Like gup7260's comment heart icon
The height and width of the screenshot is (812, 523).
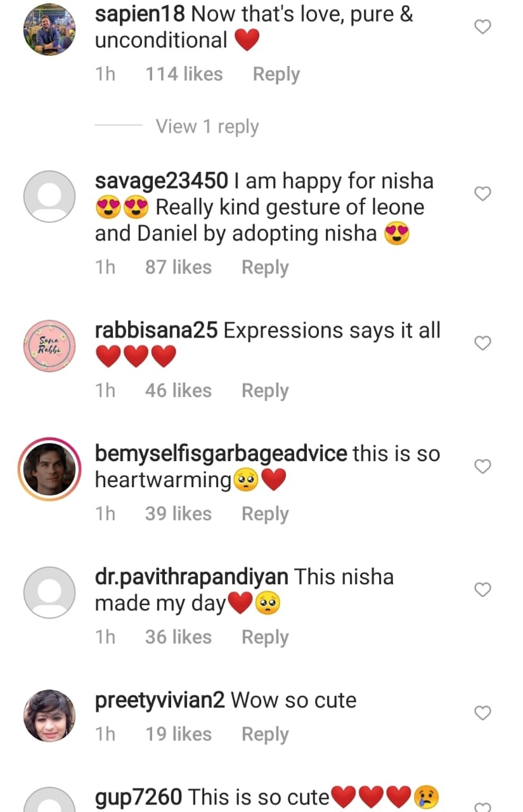483,806
